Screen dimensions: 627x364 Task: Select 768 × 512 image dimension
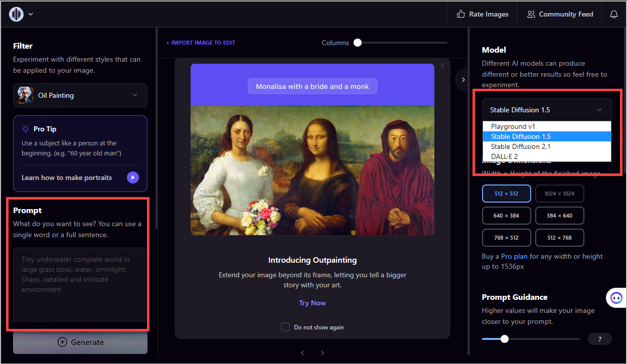point(506,238)
